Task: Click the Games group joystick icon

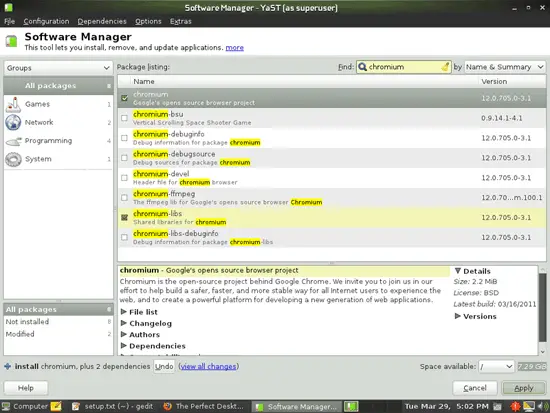Action: (x=13, y=105)
